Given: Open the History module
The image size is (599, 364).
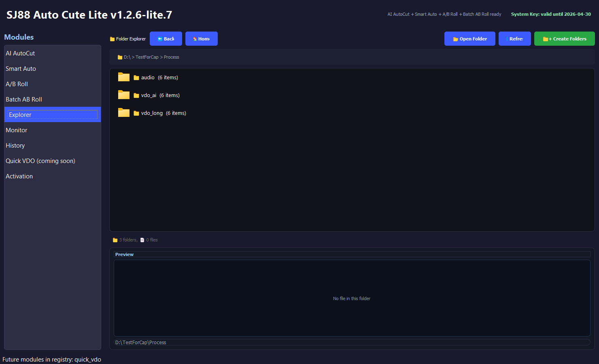Looking at the screenshot, I should (15, 146).
